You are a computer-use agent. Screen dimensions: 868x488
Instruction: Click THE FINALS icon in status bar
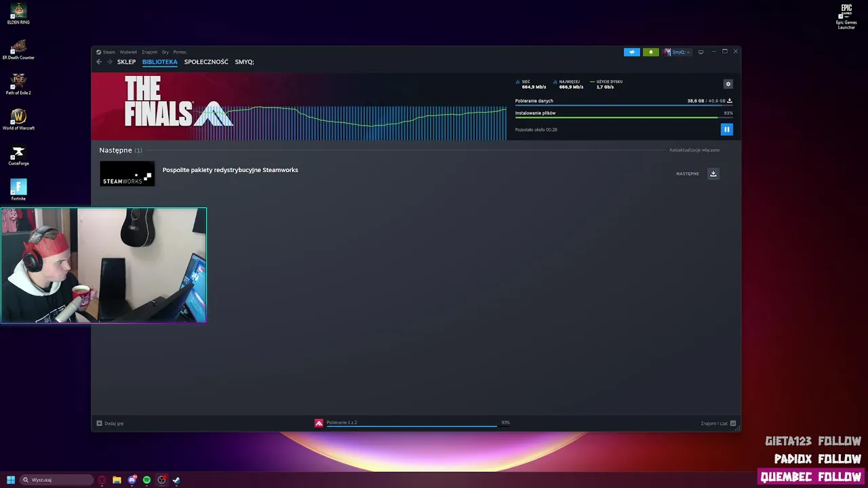click(319, 423)
